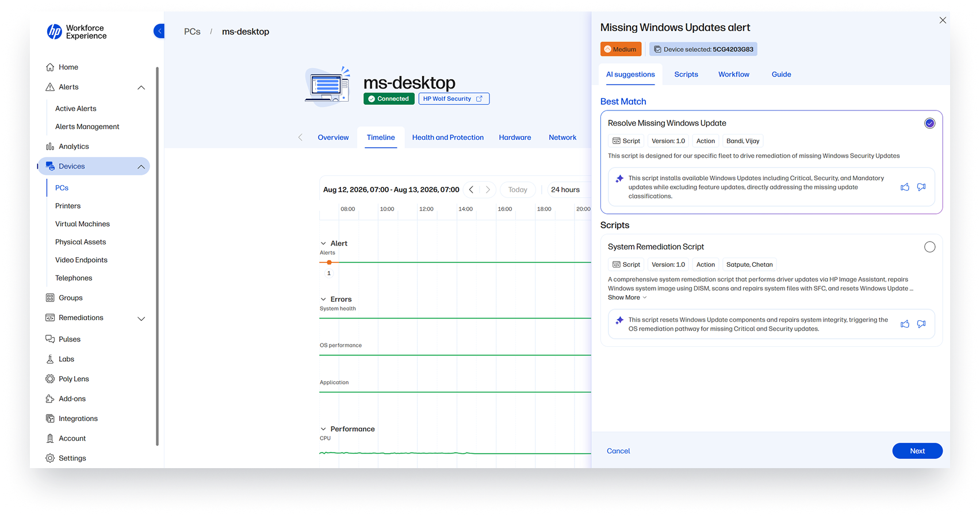Go to PCs breadcrumb link
Image resolution: width=980 pixels, height=517 pixels.
coord(192,32)
